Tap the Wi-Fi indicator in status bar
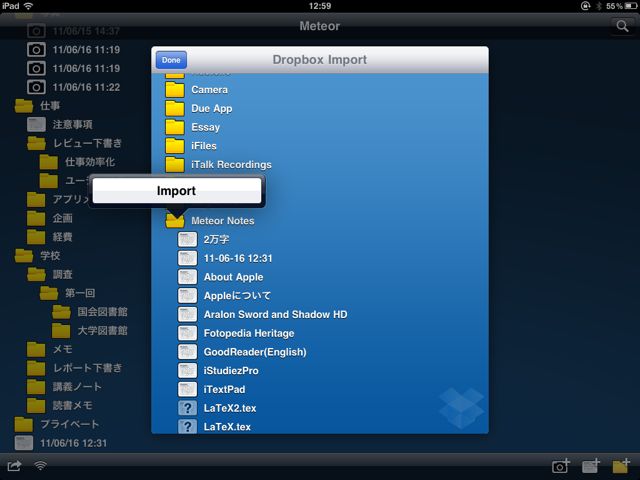 (28, 6)
